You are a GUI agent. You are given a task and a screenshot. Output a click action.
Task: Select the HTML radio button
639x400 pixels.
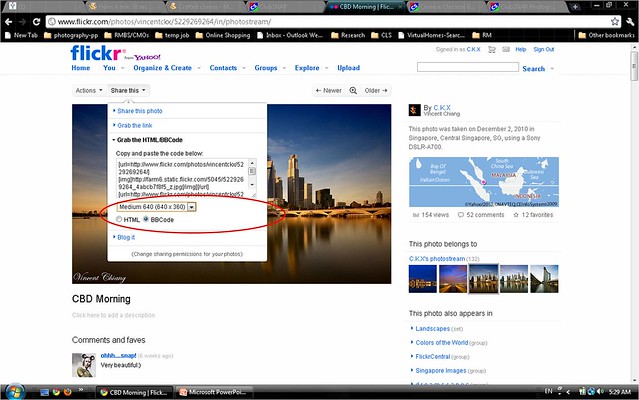[x=119, y=220]
